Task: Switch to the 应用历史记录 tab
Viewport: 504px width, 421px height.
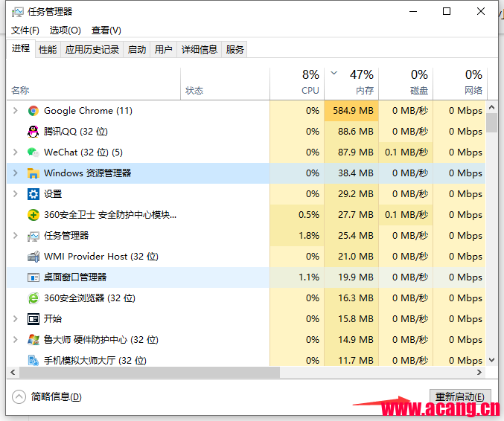Action: pos(92,50)
